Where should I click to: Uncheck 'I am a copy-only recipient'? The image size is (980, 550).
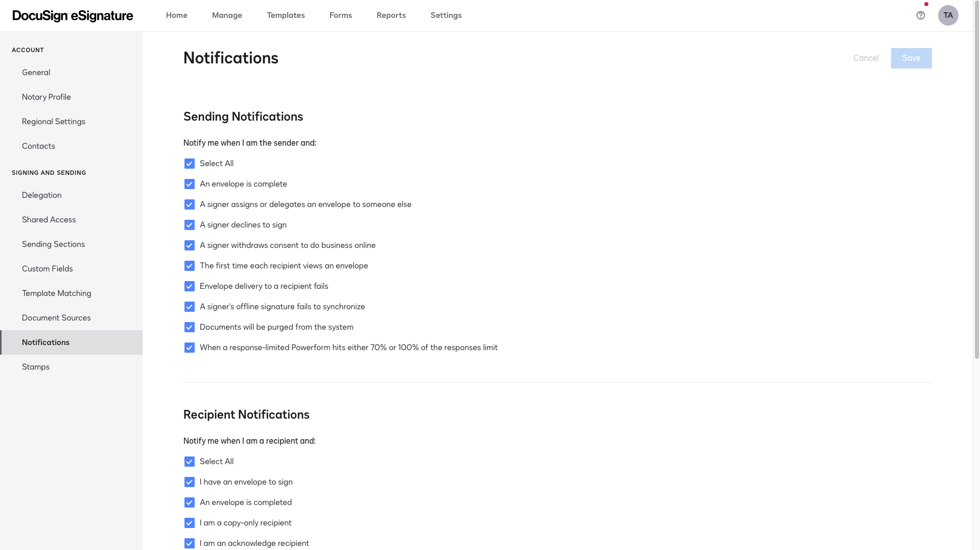190,523
